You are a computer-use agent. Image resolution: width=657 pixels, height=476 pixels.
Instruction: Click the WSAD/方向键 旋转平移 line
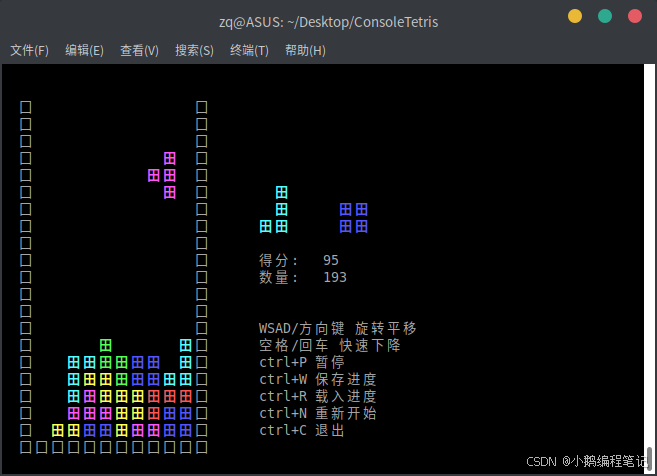[x=338, y=328]
